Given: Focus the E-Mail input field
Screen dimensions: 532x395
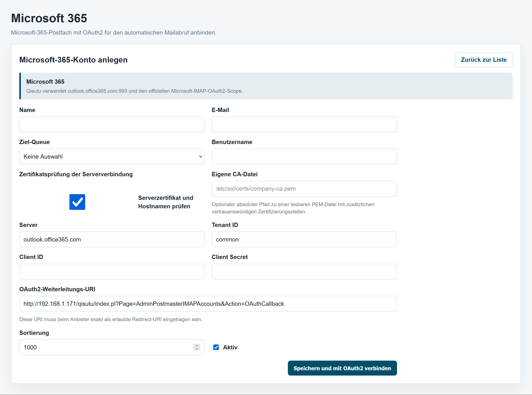Looking at the screenshot, I should 304,124.
